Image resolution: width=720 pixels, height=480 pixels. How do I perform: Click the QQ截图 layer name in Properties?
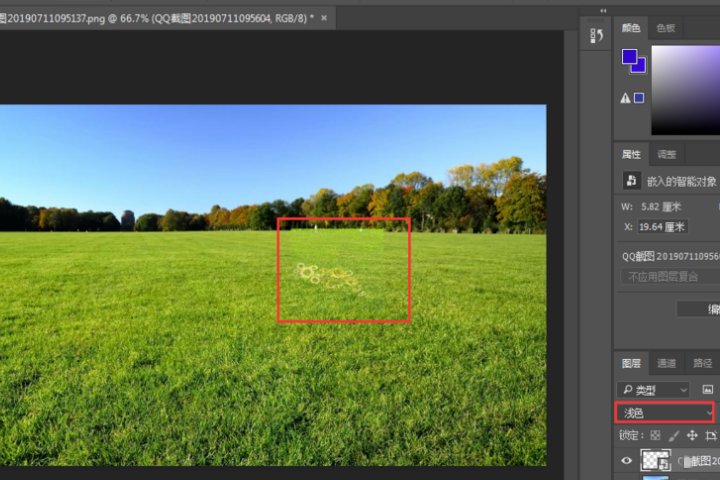pyautogui.click(x=671, y=256)
